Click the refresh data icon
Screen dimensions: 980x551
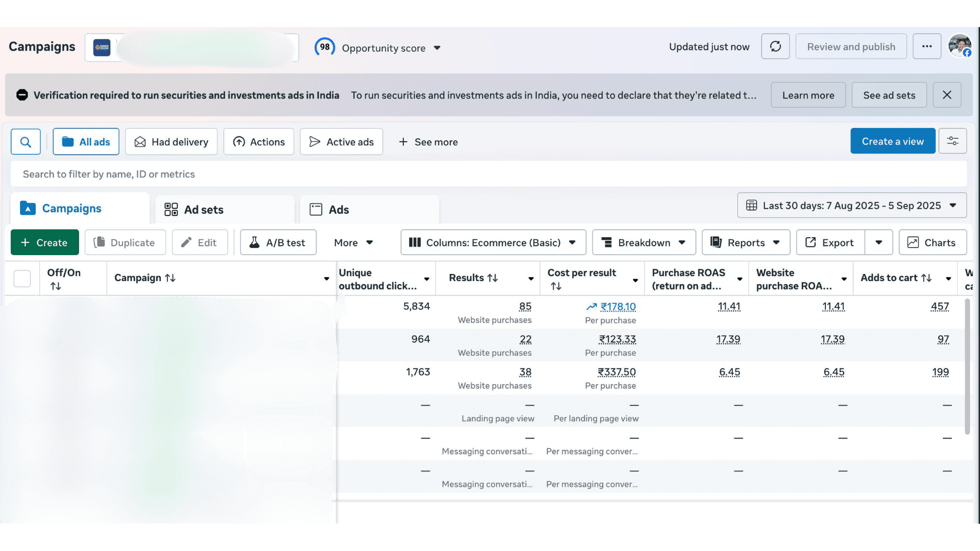(775, 46)
